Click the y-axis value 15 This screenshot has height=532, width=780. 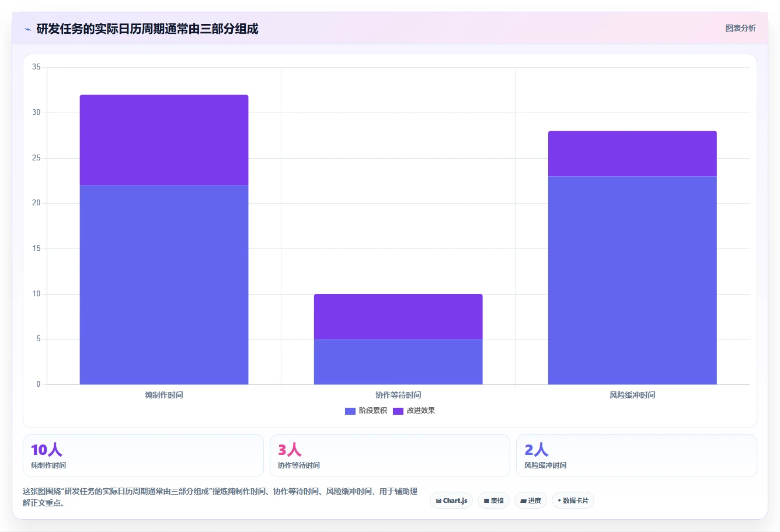coord(36,249)
